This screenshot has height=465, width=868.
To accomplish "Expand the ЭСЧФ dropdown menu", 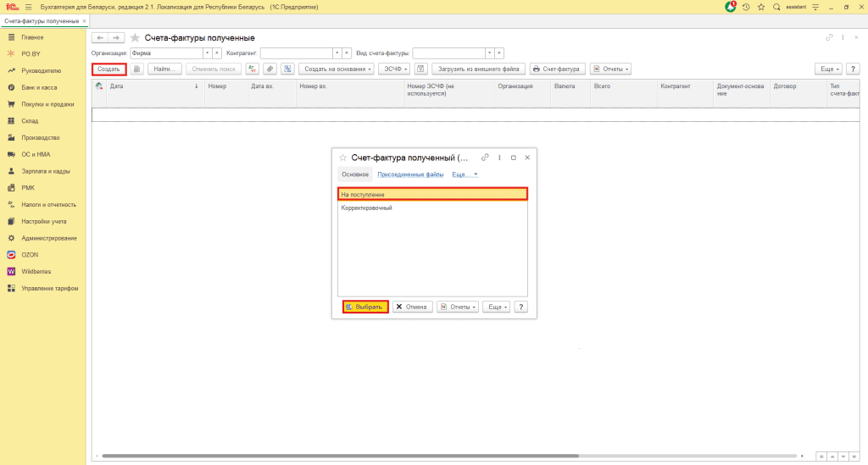I will 395,69.
